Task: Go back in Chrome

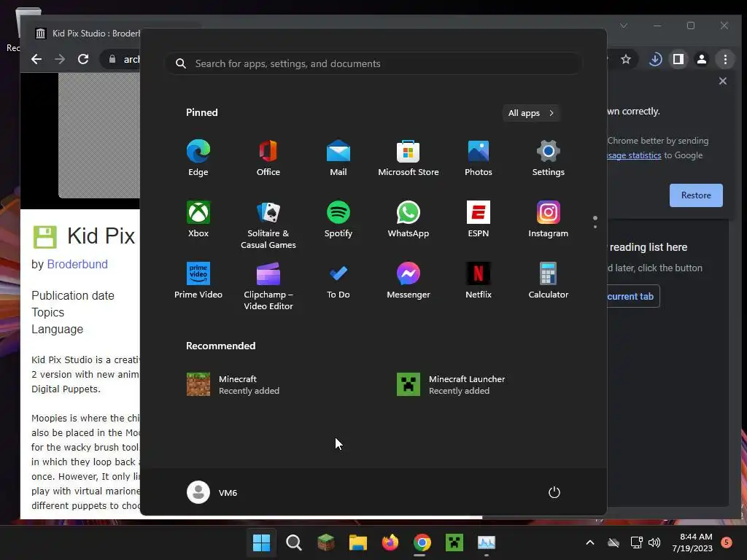Action: tap(36, 59)
